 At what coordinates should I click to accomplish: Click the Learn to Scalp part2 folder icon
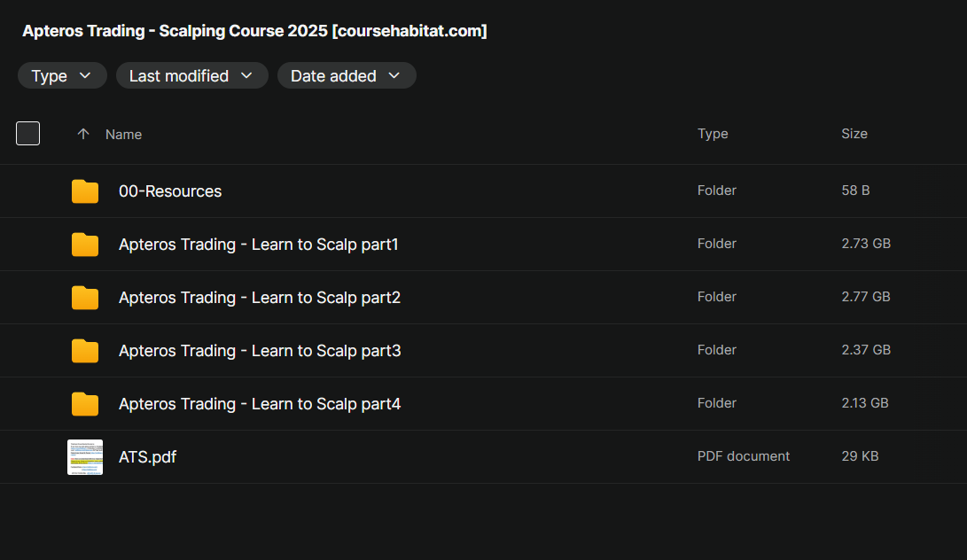click(85, 298)
